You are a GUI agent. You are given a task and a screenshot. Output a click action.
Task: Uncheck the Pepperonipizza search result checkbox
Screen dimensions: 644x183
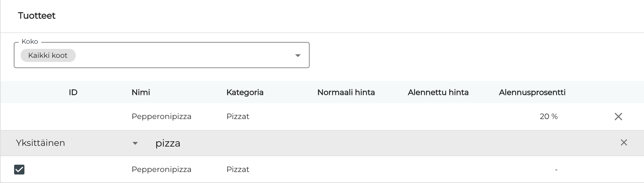click(19, 170)
